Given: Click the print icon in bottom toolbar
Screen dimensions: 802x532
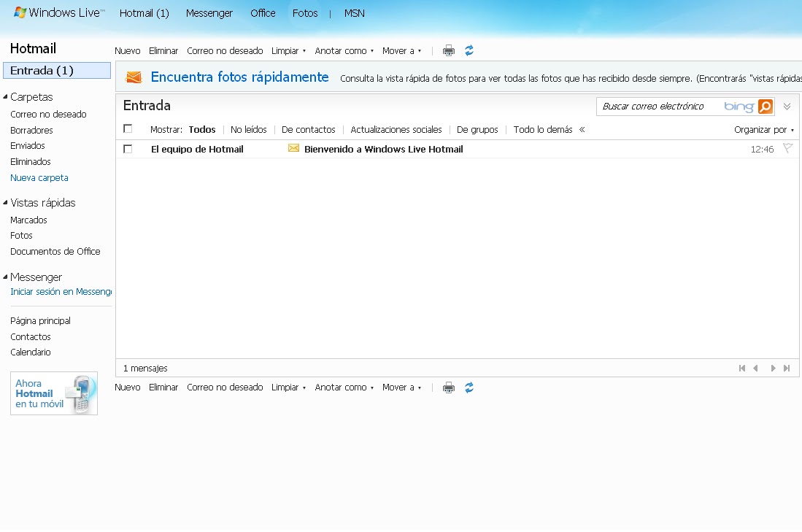Looking at the screenshot, I should click(449, 388).
